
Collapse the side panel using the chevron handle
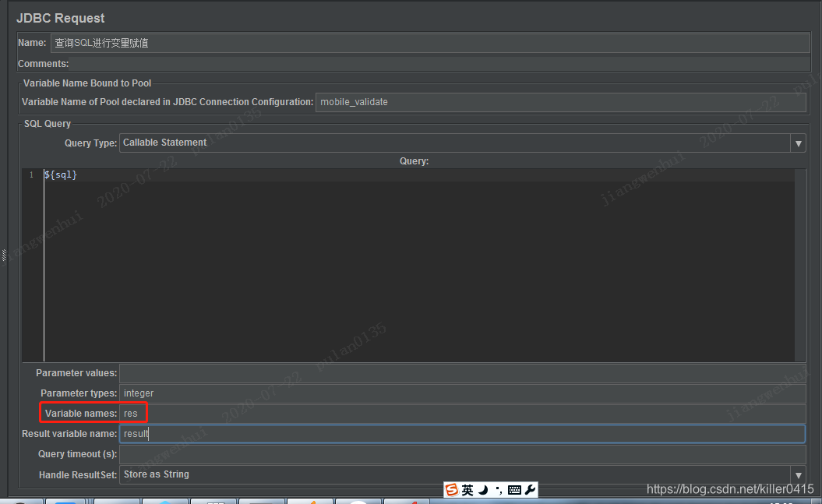click(x=3, y=253)
